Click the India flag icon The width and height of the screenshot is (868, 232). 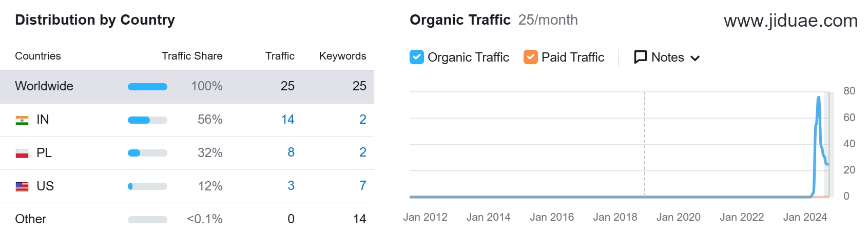coord(22,120)
